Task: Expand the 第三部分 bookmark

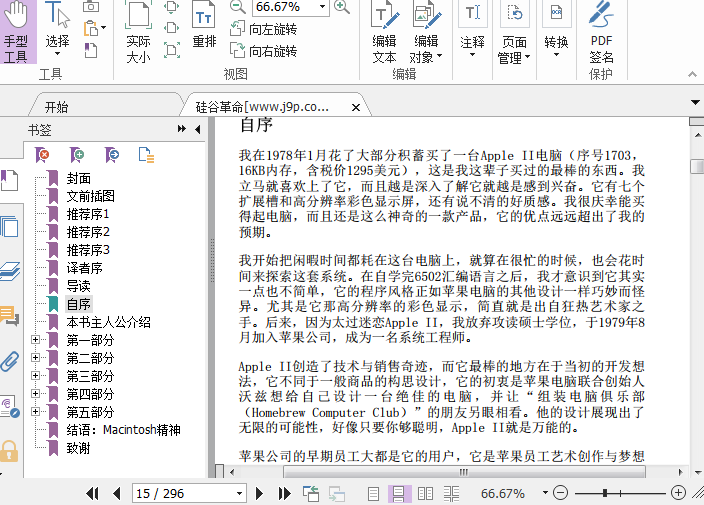Action: point(35,376)
